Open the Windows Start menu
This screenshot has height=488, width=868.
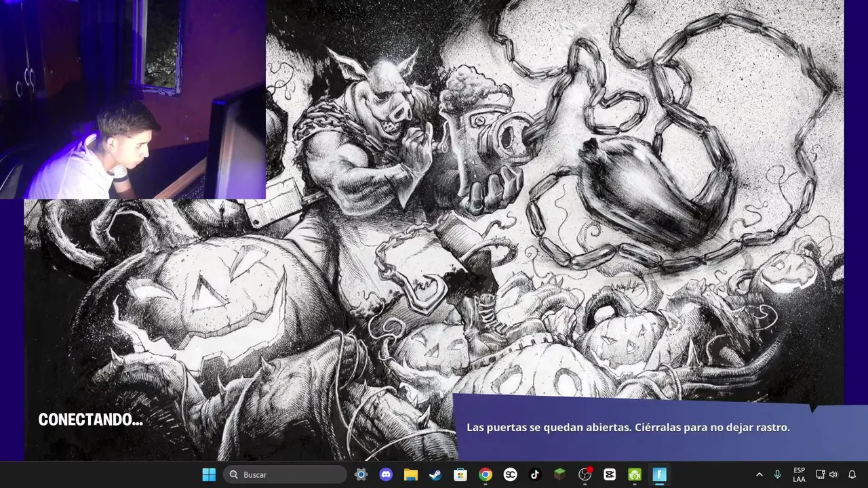(209, 474)
